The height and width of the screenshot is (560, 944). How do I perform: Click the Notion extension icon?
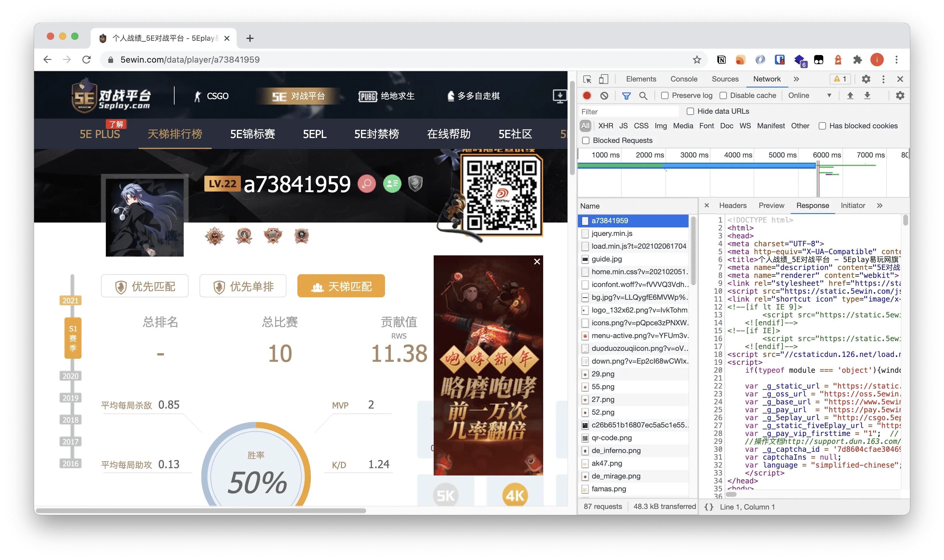tap(721, 60)
